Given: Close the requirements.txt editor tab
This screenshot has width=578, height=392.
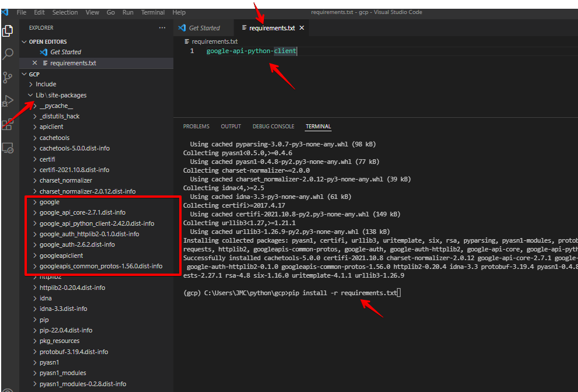Looking at the screenshot, I should [x=301, y=28].
